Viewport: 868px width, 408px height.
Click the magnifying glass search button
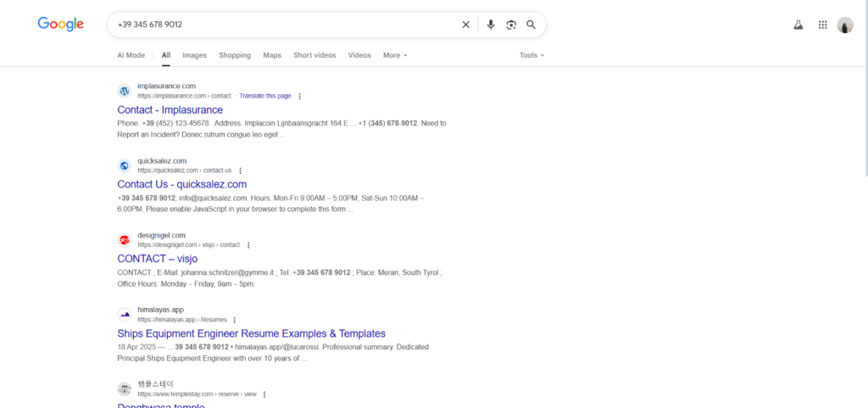[531, 25]
